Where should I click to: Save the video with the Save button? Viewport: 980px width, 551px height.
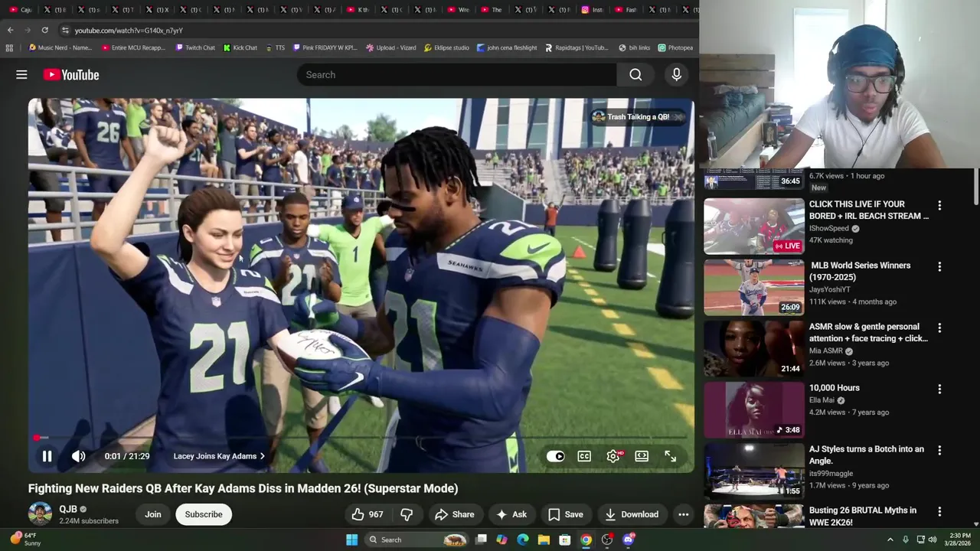pos(566,514)
